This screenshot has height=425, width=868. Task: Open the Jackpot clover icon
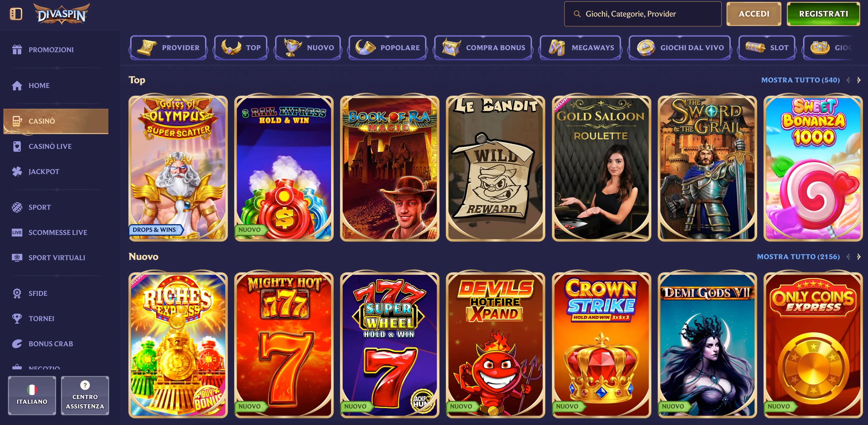click(x=17, y=171)
